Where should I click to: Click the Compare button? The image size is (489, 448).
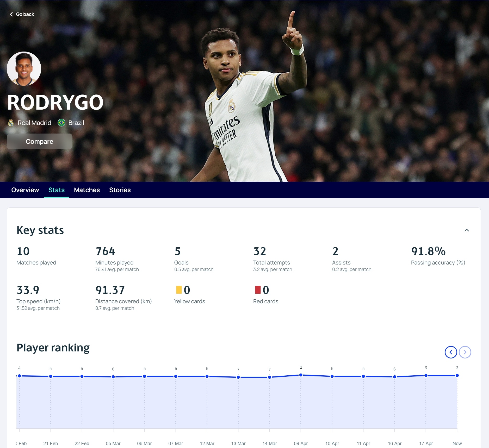click(40, 141)
